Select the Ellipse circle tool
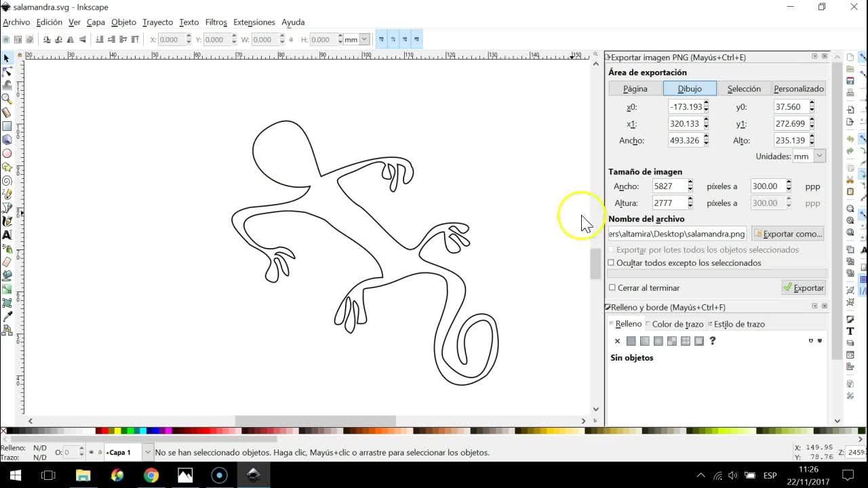 (x=7, y=153)
